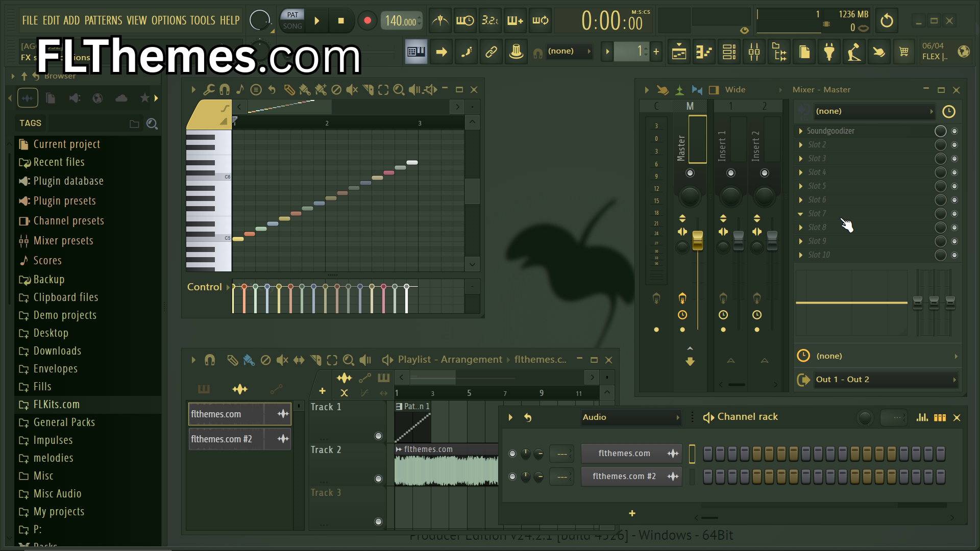Select the delete tool in piano roll

[x=336, y=90]
